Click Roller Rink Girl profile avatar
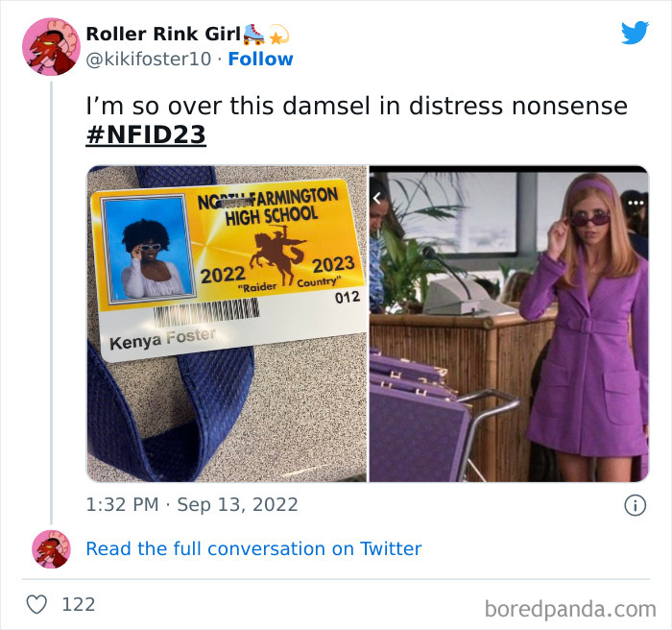The width and height of the screenshot is (672, 630). 51,47
